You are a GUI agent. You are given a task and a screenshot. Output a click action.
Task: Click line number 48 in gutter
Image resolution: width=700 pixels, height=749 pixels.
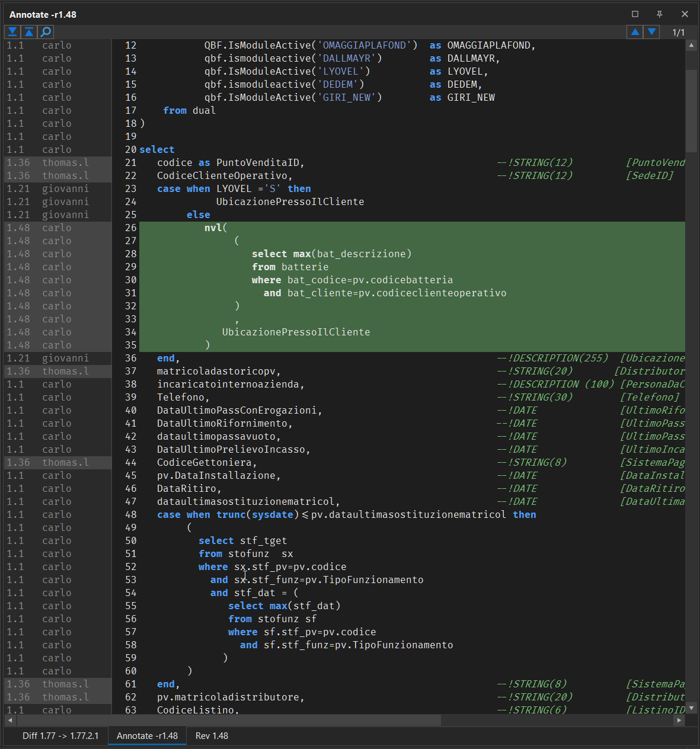point(130,515)
